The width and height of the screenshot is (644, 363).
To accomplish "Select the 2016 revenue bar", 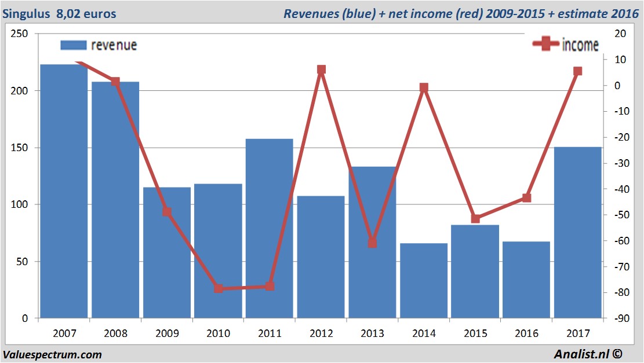I will click(x=526, y=280).
